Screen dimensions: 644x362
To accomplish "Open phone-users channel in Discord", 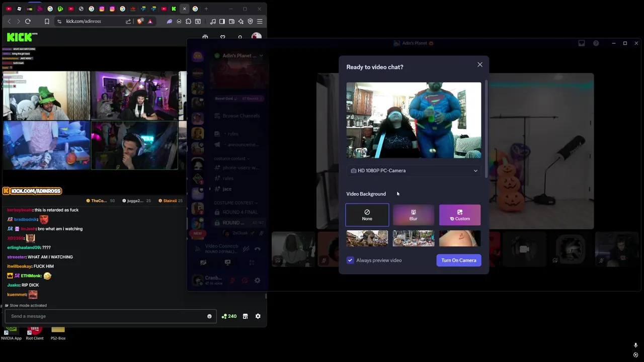I will [x=236, y=167].
